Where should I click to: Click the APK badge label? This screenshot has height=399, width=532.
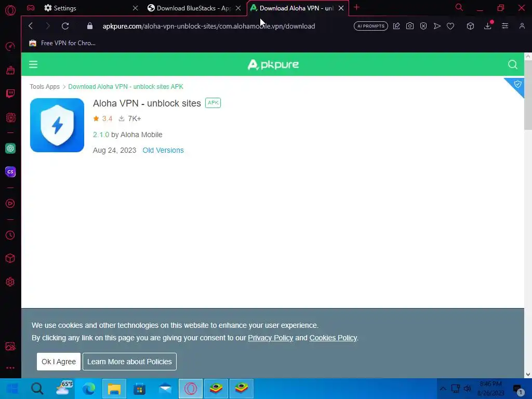pyautogui.click(x=213, y=103)
